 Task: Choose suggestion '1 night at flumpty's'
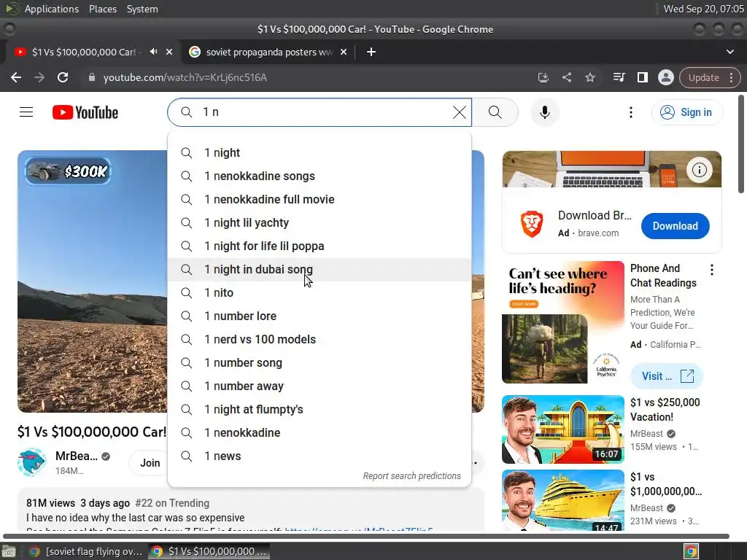point(320,410)
